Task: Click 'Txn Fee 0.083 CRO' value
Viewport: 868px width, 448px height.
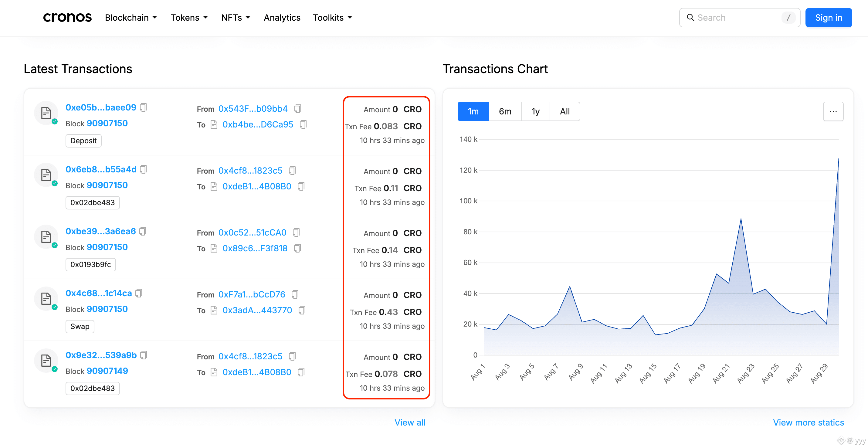Action: pyautogui.click(x=383, y=126)
